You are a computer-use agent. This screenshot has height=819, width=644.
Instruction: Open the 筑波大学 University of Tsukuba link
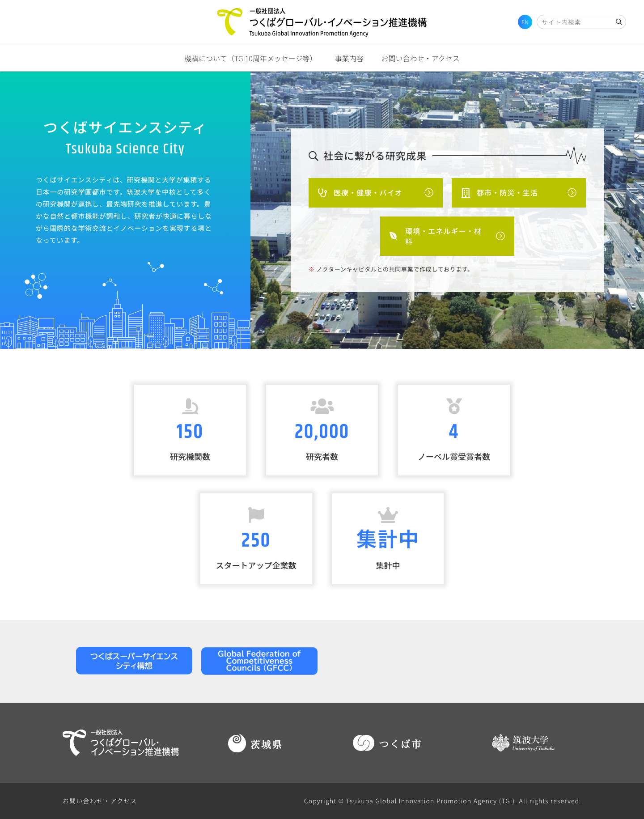523,743
